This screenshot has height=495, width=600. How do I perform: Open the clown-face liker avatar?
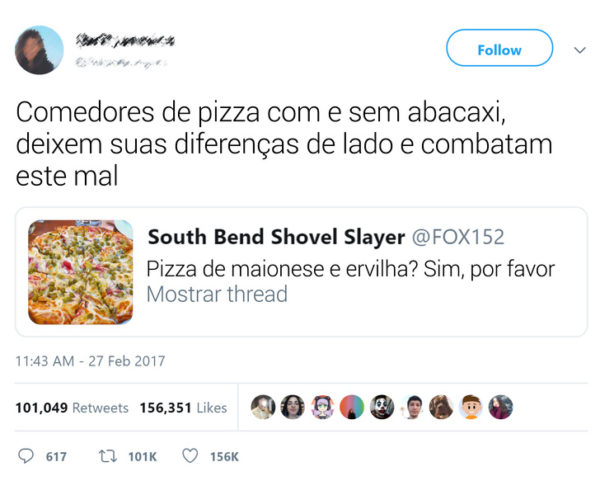click(x=382, y=407)
